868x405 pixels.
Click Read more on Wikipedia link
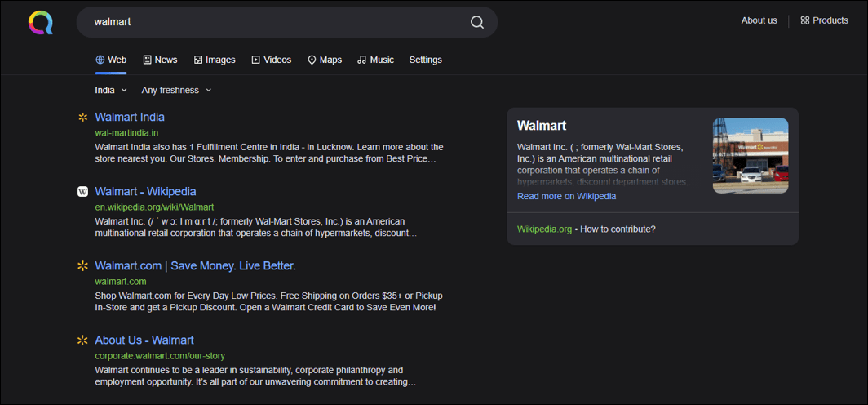566,196
